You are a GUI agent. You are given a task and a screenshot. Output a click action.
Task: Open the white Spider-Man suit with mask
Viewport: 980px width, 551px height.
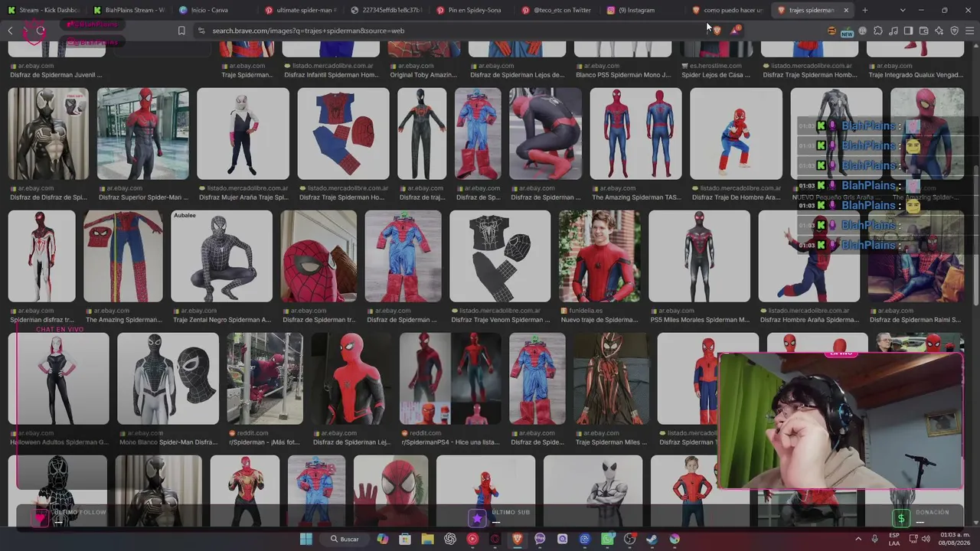[168, 379]
